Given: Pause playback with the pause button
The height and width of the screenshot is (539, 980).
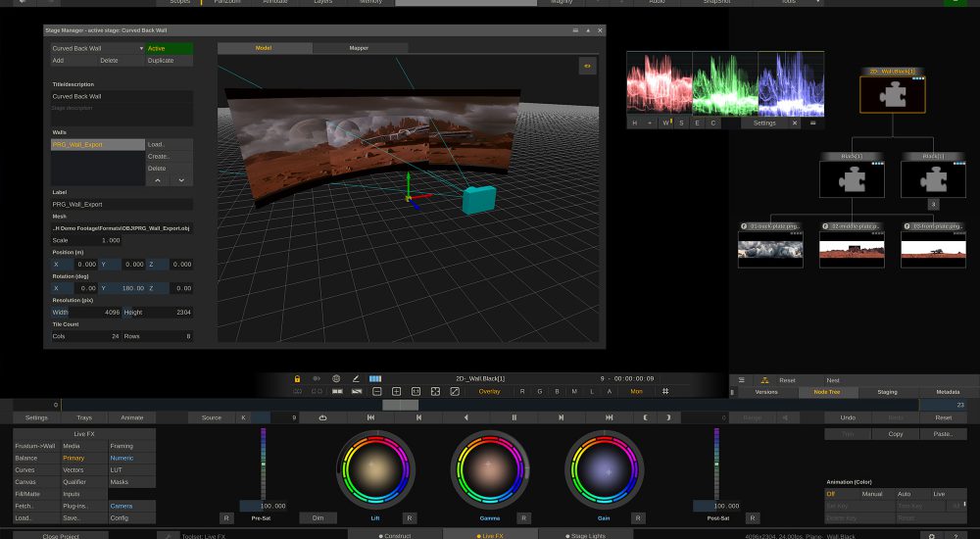Looking at the screenshot, I should point(514,417).
